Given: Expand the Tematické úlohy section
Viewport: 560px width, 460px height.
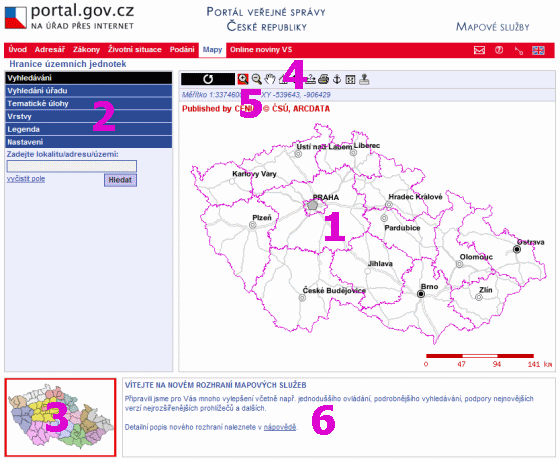Looking at the screenshot, I should [x=89, y=104].
